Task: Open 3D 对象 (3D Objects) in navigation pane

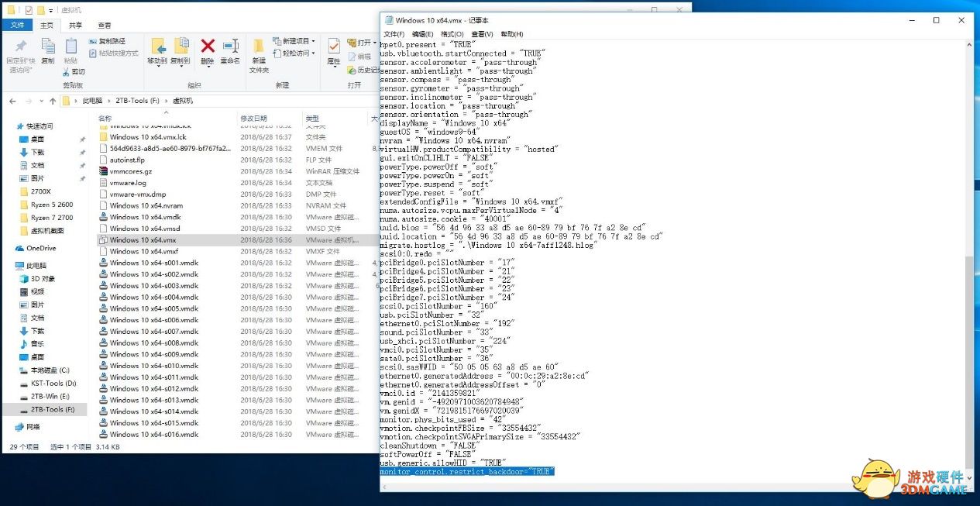Action: (37, 278)
